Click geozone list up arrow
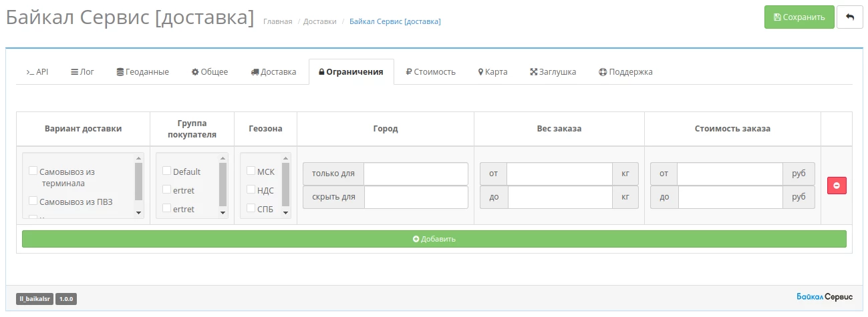The height and width of the screenshot is (317, 868). pos(286,158)
